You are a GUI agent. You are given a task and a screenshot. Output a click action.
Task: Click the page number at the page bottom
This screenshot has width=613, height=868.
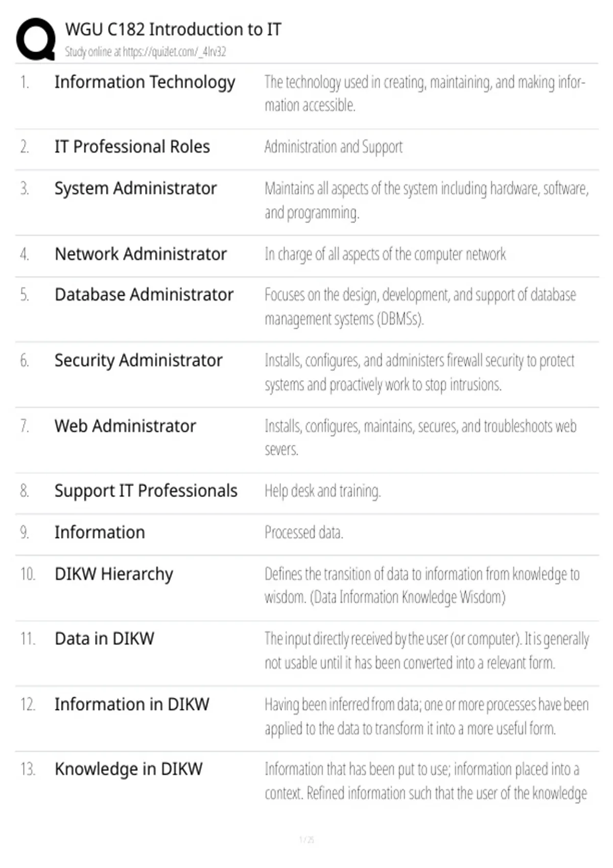tap(306, 839)
